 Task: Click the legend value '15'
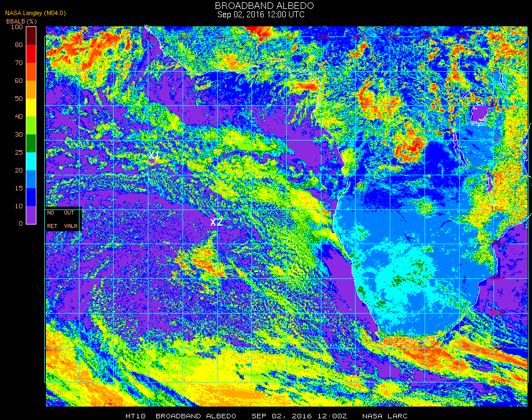pyautogui.click(x=18, y=188)
